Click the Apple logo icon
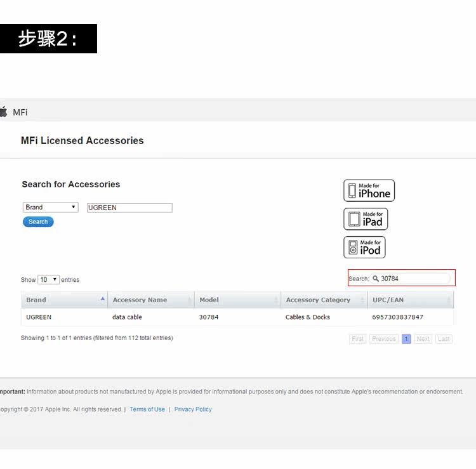Screen dimensions: 476x469 pos(3,112)
